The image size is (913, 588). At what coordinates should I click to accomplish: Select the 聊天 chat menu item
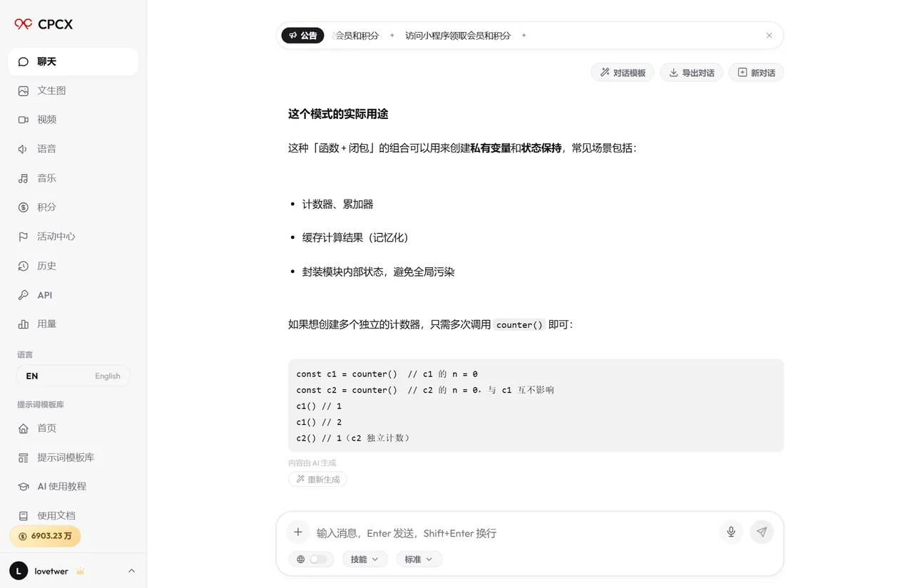pos(73,62)
